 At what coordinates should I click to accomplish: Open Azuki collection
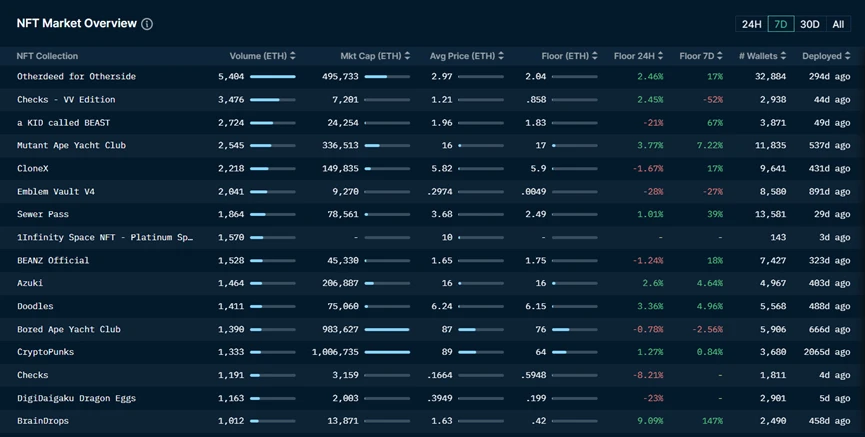pyautogui.click(x=30, y=283)
